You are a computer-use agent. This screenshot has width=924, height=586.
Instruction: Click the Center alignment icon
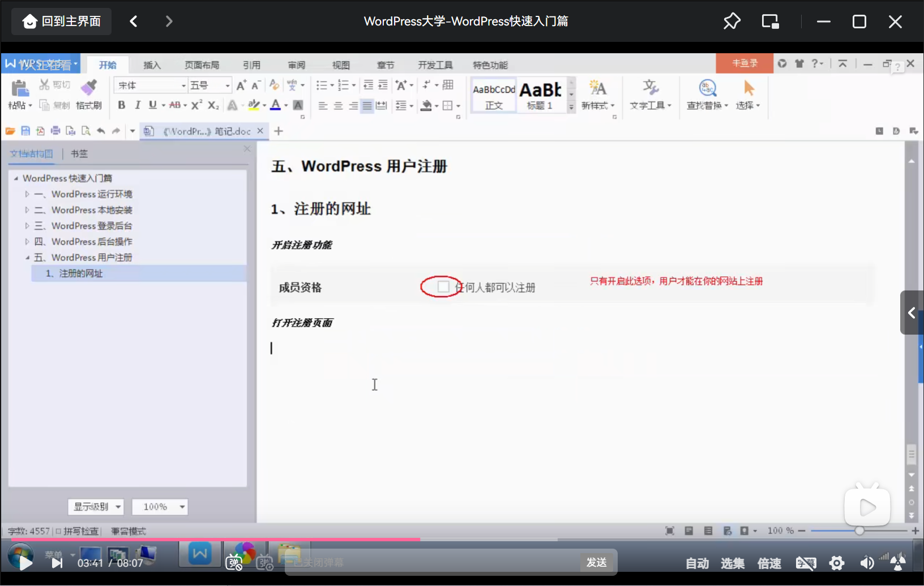pos(338,106)
